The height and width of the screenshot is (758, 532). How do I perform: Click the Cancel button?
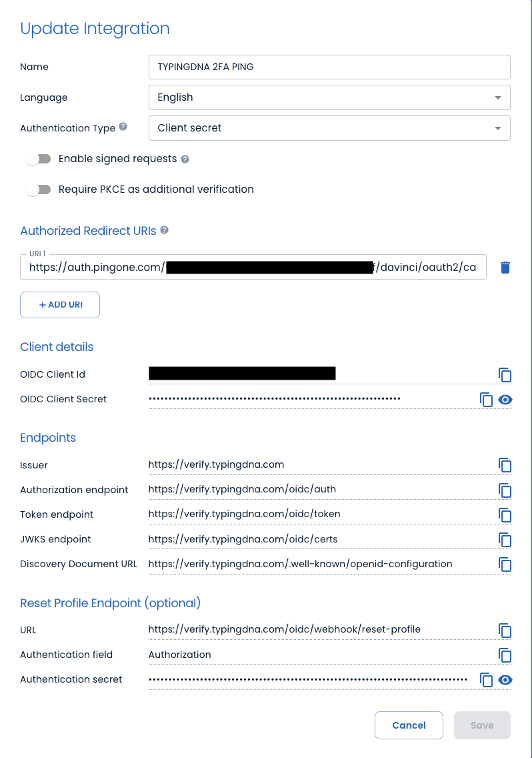[x=409, y=725]
